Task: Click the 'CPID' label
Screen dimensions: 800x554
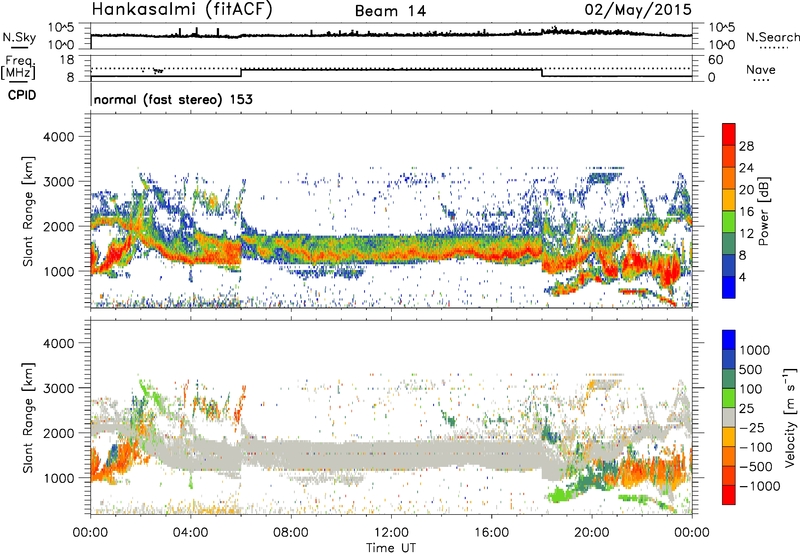Action: point(22,95)
